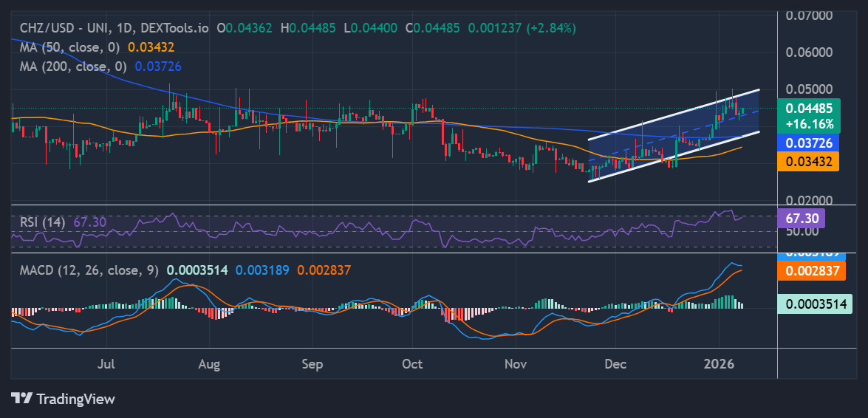Click the 0.07000 price axis label
This screenshot has width=868, height=418.
point(810,16)
